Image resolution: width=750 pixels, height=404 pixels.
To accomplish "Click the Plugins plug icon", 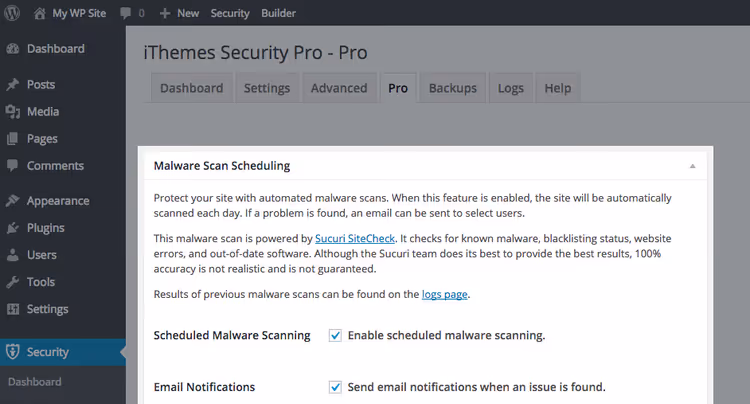I will click(13, 228).
